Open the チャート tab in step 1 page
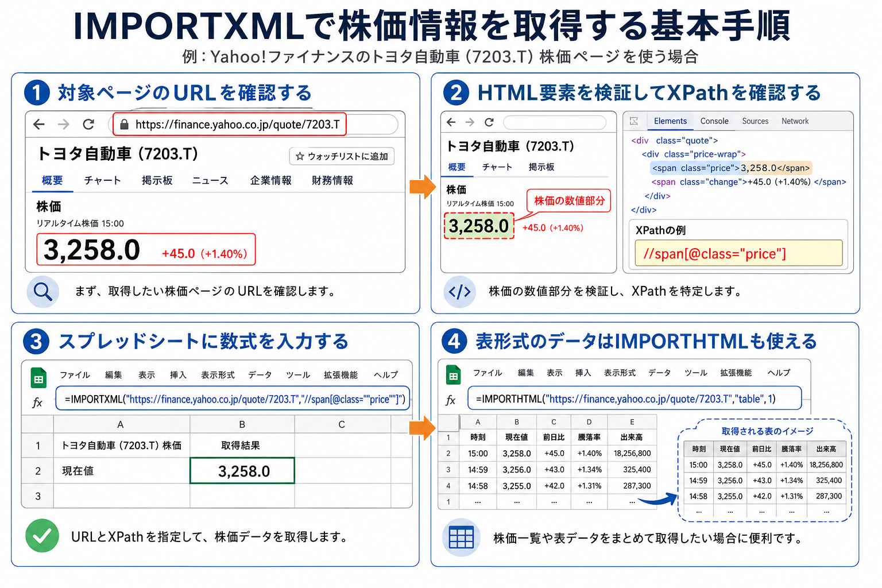Image resolution: width=882 pixels, height=588 pixels. (103, 180)
